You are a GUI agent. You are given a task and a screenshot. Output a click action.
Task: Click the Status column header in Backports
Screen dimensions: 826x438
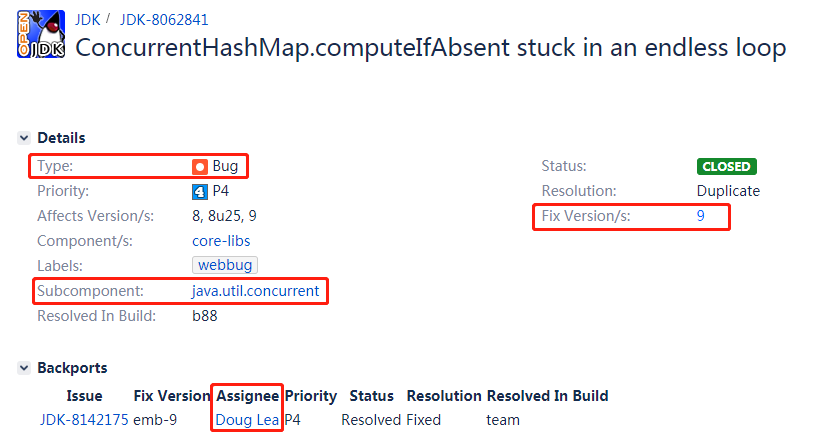371,396
